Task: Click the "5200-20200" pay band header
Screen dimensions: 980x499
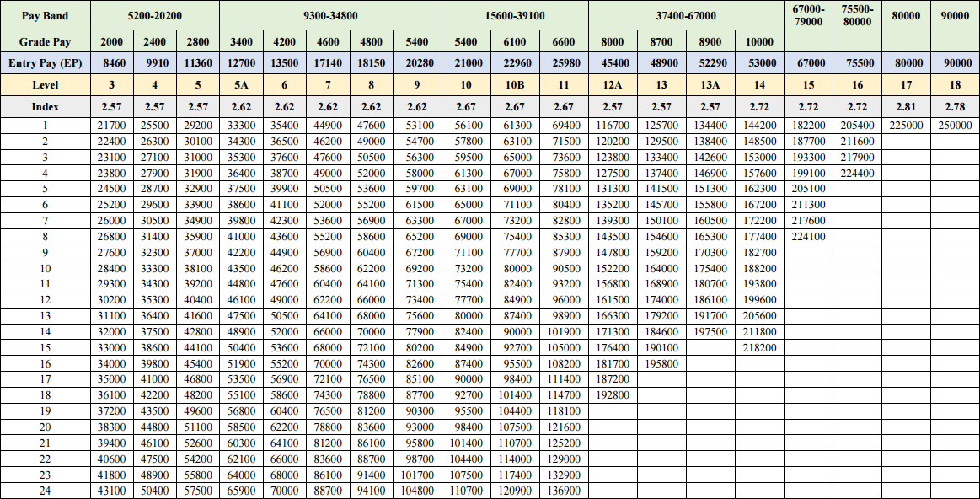Action: pyautogui.click(x=154, y=16)
